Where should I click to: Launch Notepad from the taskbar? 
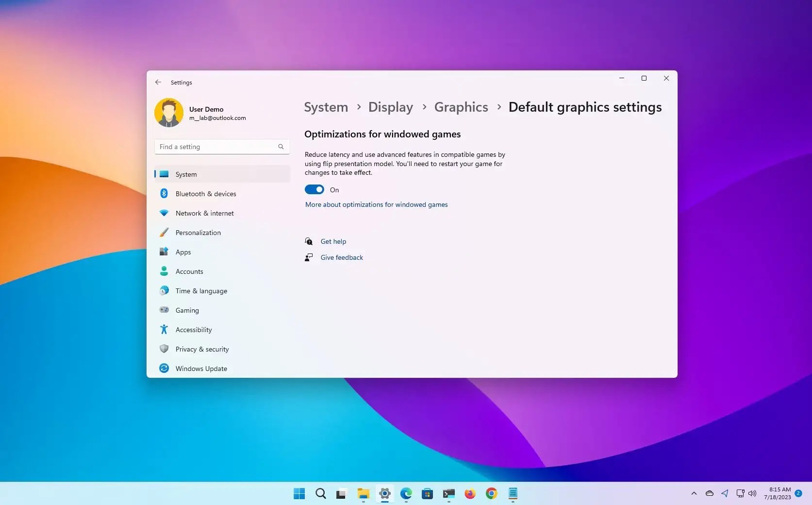513,494
